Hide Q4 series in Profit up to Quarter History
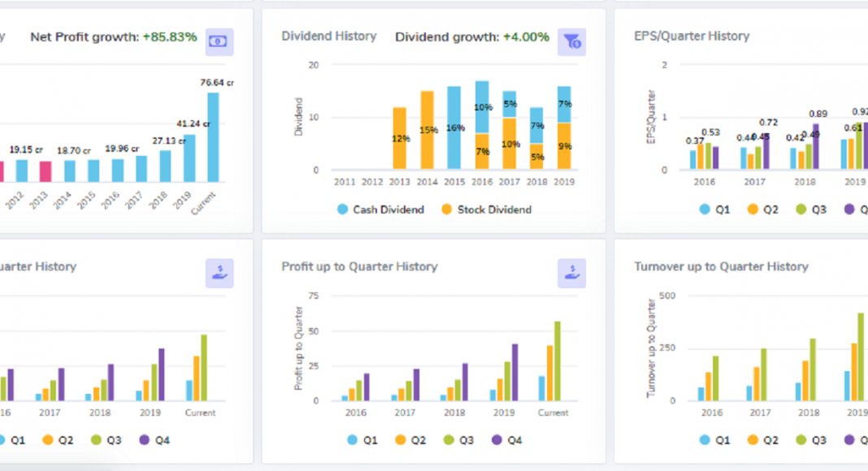868x471 pixels. pos(506,440)
